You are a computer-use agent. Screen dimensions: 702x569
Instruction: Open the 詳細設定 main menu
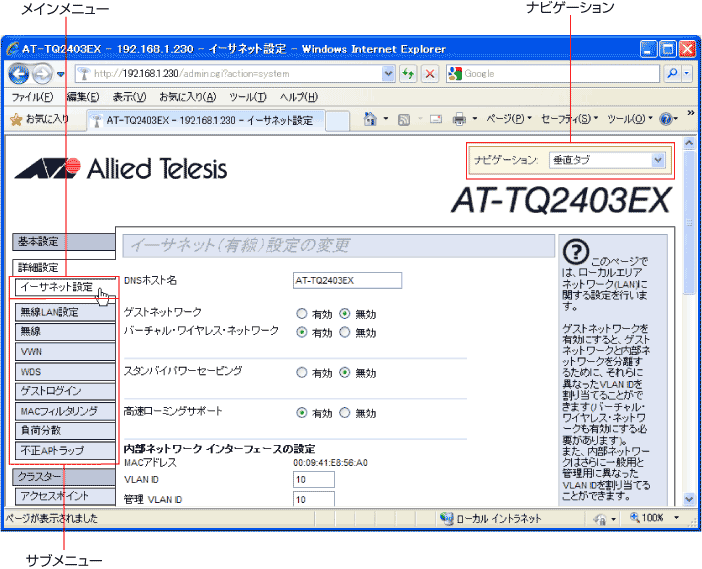click(x=64, y=268)
